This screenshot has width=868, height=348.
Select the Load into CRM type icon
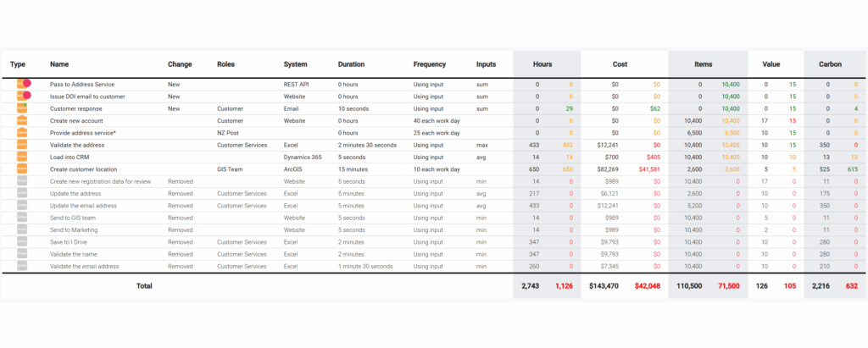click(x=22, y=157)
